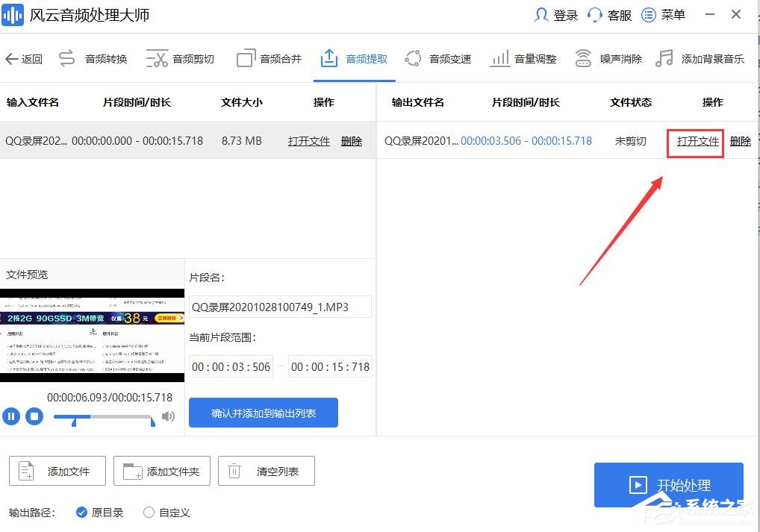Click the 返回 back arrow

(x=23, y=59)
